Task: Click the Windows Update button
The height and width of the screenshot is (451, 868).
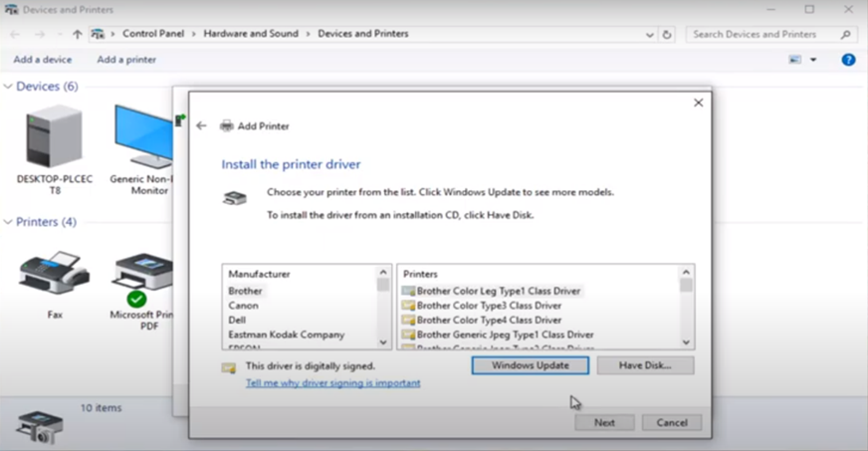Action: [x=530, y=365]
